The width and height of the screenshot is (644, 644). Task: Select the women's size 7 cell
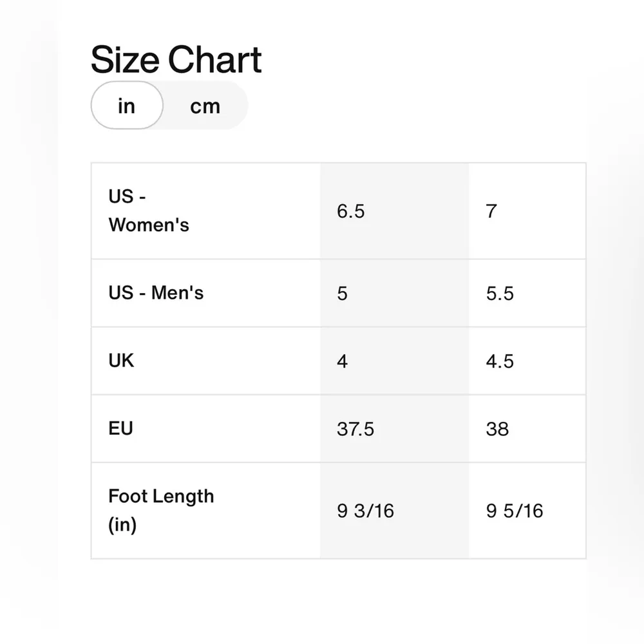[491, 211]
